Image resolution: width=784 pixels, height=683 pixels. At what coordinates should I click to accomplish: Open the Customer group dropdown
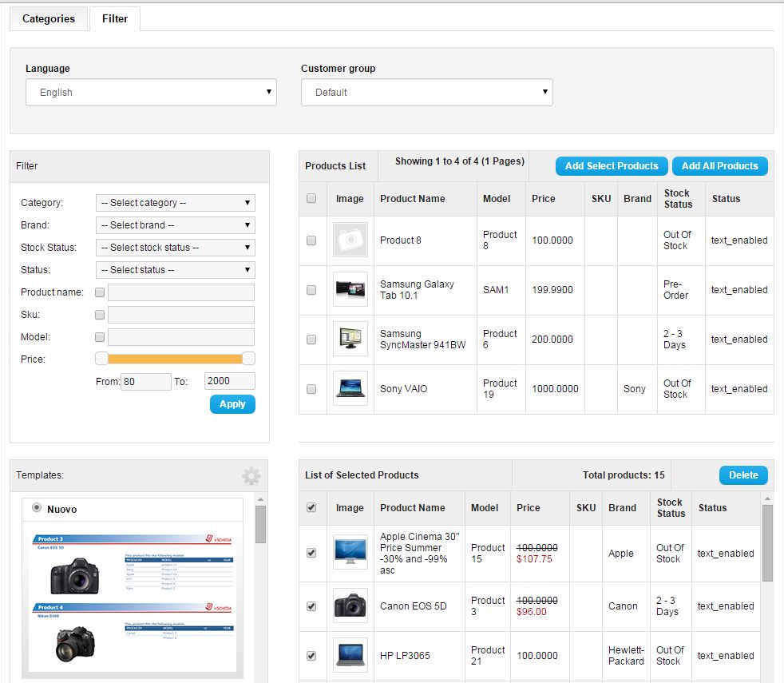[426, 93]
